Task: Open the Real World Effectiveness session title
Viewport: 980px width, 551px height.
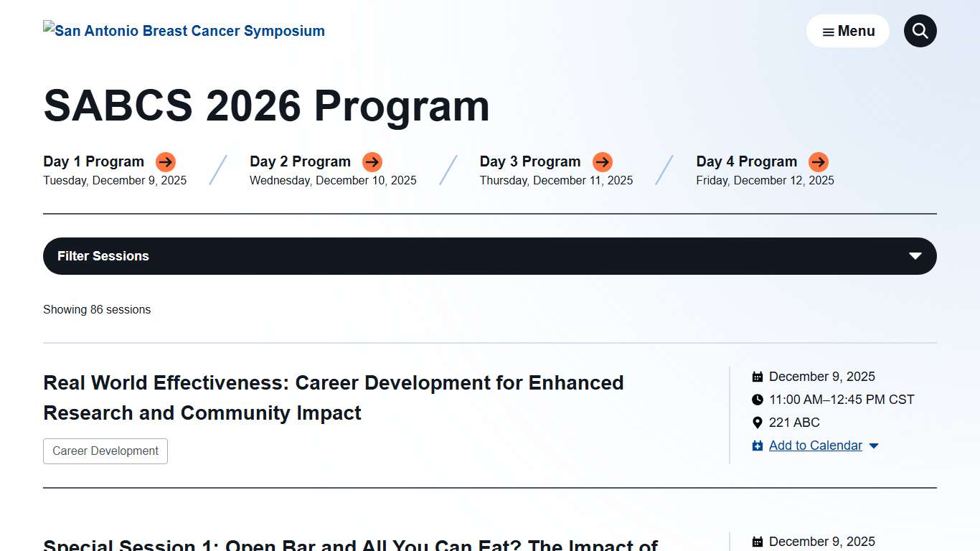Action: [x=333, y=397]
